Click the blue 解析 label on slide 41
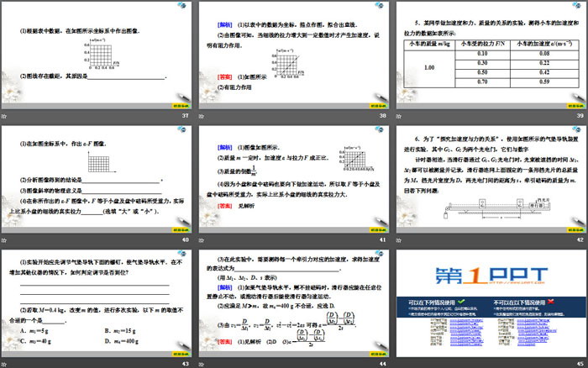This screenshot has width=588, height=368. click(225, 147)
